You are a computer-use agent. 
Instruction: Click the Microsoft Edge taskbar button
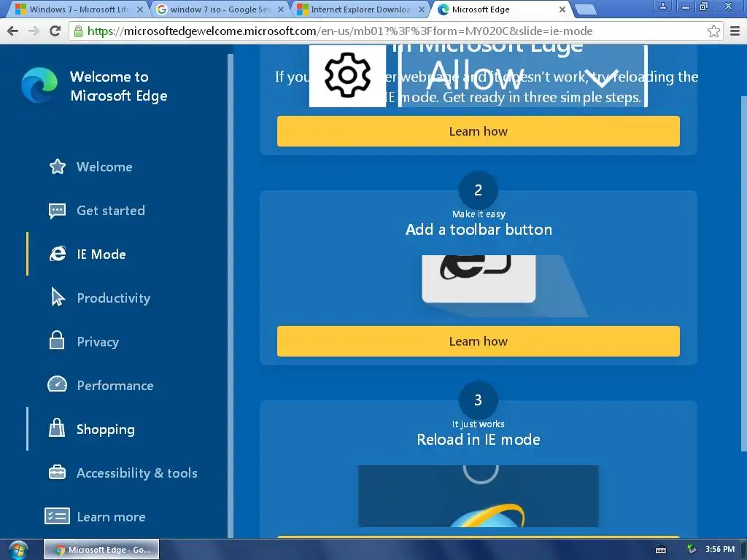pyautogui.click(x=101, y=550)
